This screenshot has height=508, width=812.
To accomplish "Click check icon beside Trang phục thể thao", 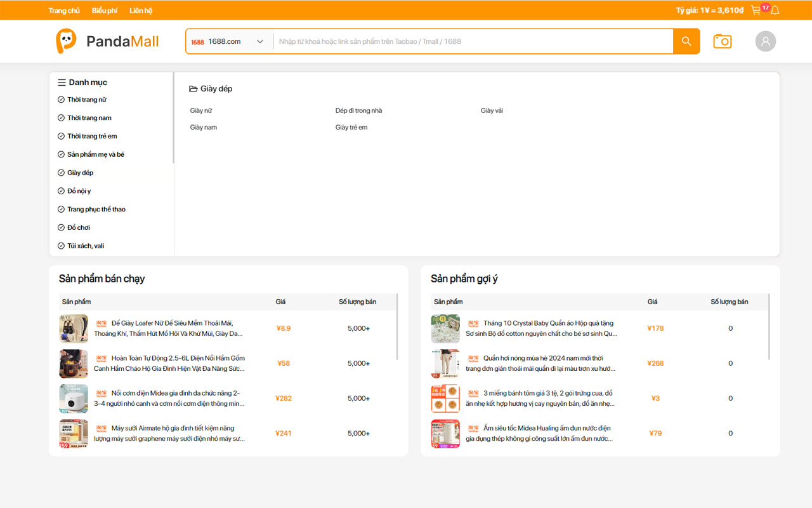I will [x=62, y=210].
